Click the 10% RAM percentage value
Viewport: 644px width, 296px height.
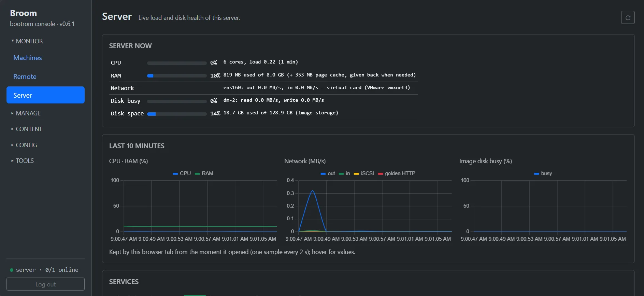tap(215, 75)
